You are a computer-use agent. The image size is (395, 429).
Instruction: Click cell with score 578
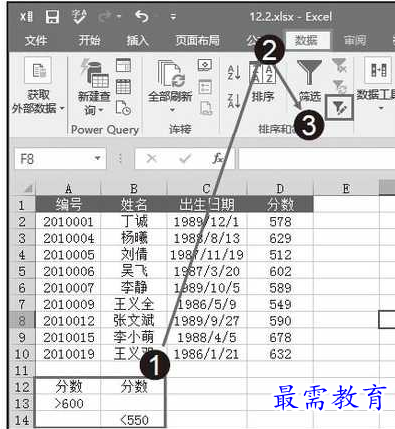[x=280, y=221]
